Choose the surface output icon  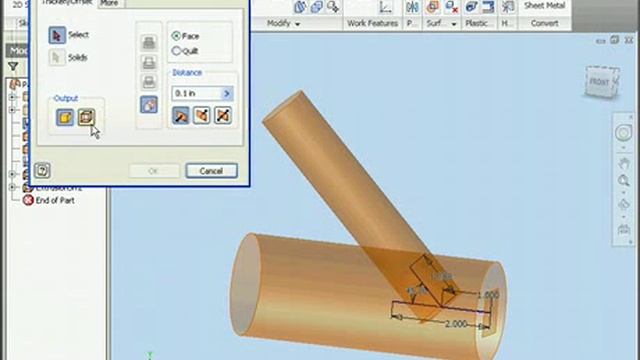[x=86, y=118]
